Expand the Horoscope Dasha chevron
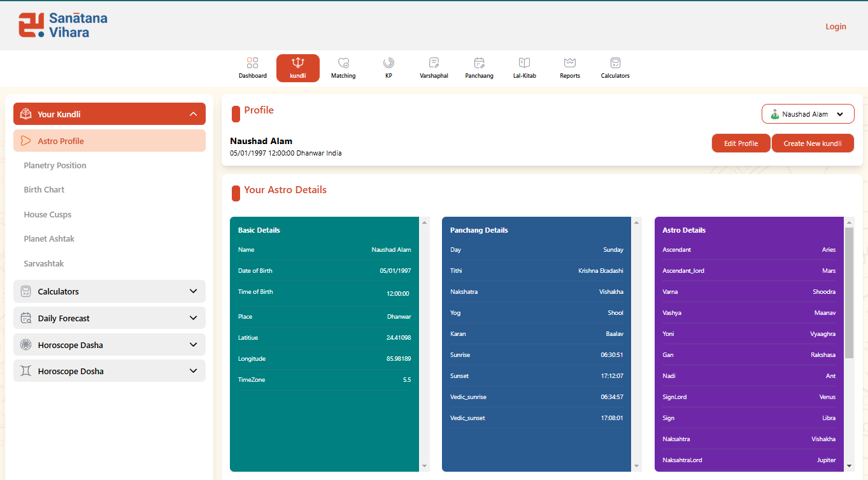Viewport: 868px width, 480px height. coord(194,345)
